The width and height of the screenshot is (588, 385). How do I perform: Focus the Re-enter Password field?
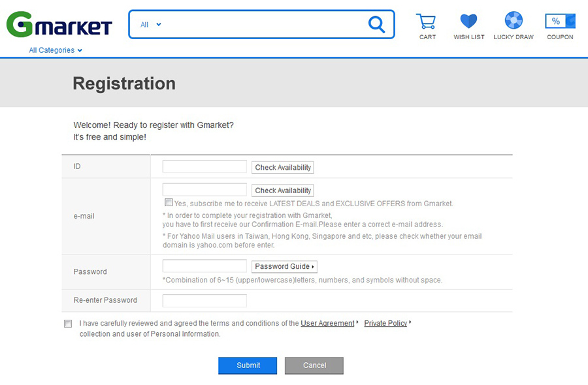(204, 301)
